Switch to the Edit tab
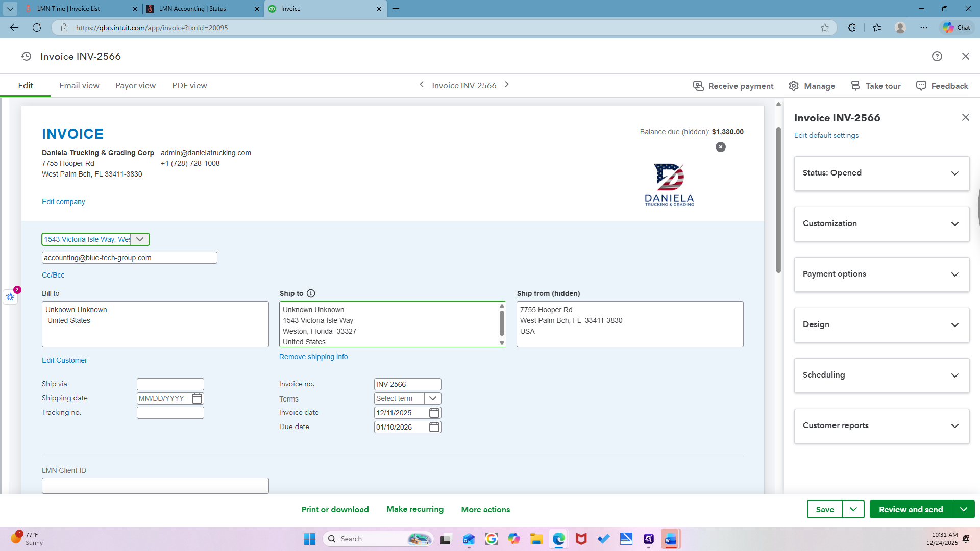This screenshot has width=980, height=551. pos(26,86)
